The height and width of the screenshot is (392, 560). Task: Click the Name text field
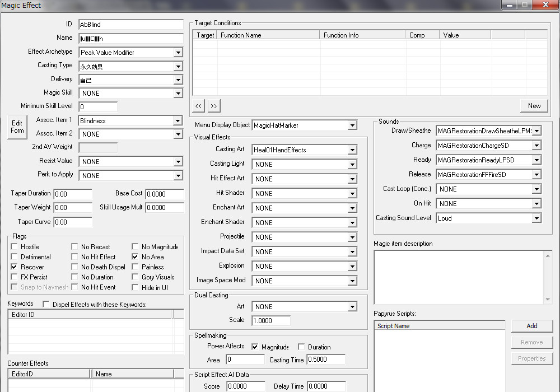[130, 39]
